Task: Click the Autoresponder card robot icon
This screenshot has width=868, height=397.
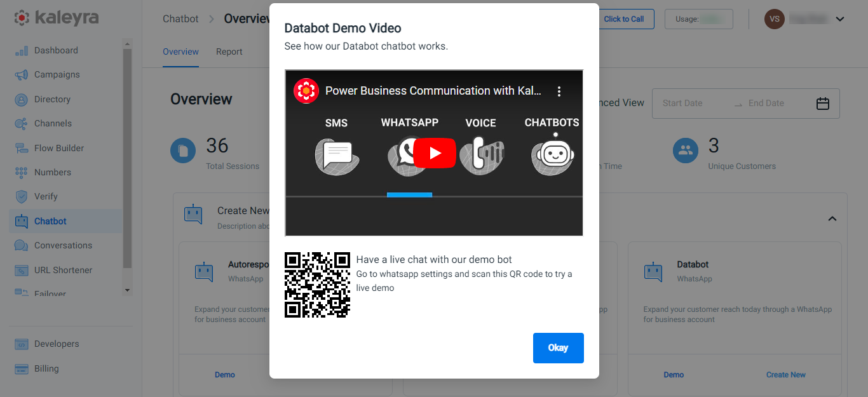Action: pos(204,272)
